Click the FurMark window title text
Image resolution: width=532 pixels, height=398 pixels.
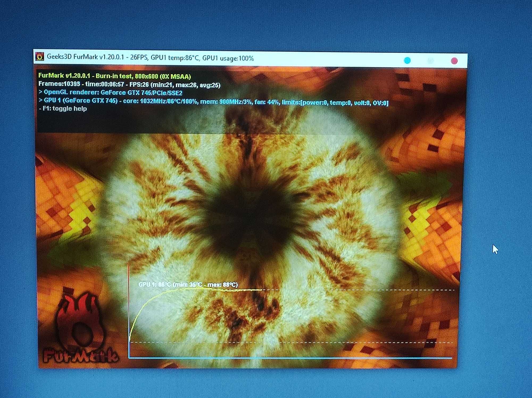150,57
